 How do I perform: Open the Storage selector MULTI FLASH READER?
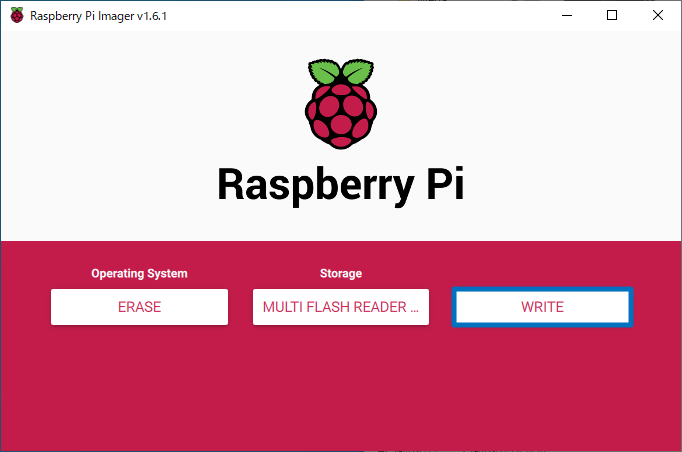(341, 307)
